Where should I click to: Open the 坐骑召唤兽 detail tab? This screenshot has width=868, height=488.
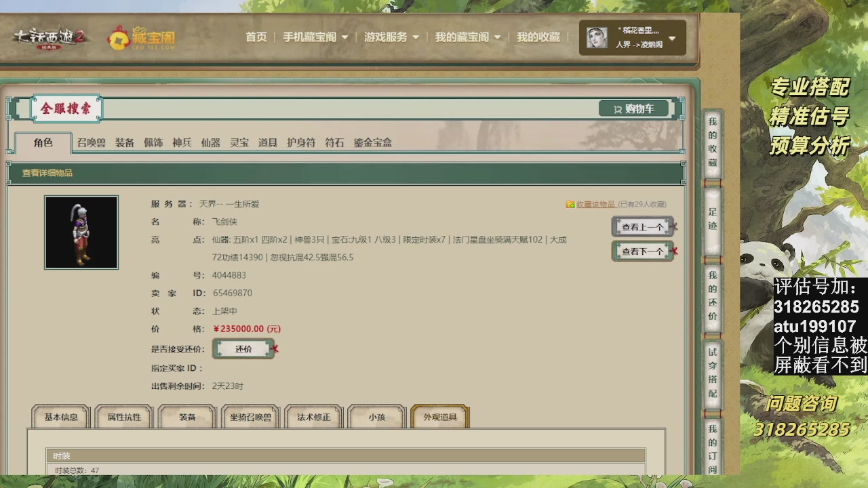(250, 417)
